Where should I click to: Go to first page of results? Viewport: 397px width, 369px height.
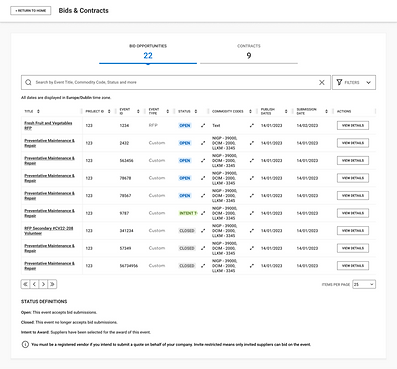pos(25,284)
